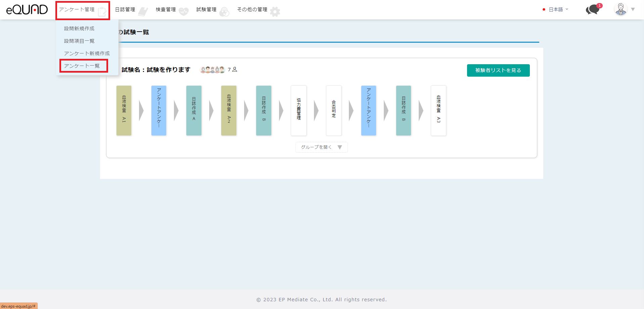Image resolution: width=644 pixels, height=309 pixels.
Task: Select アンケート一覧 from the dropdown menu
Action: tap(82, 66)
